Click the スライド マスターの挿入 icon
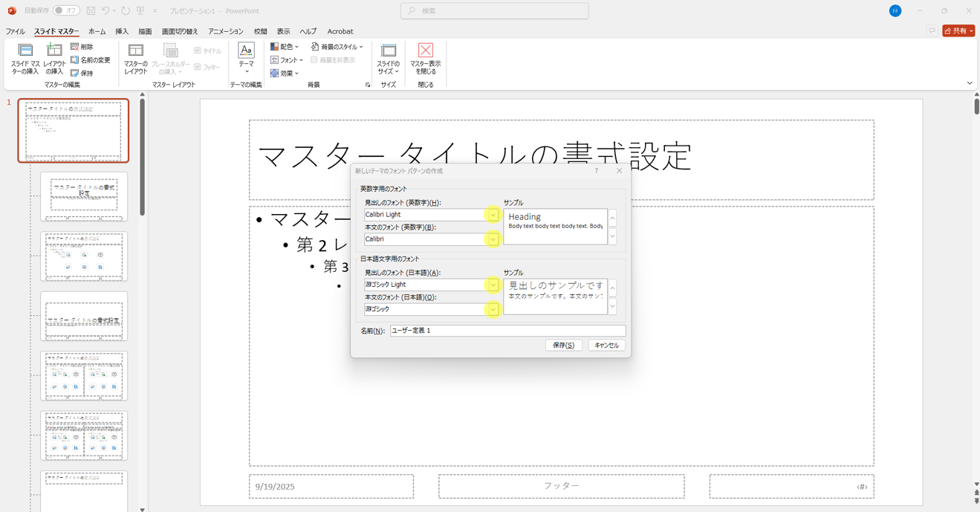Viewport: 980px width, 512px height. (25, 51)
